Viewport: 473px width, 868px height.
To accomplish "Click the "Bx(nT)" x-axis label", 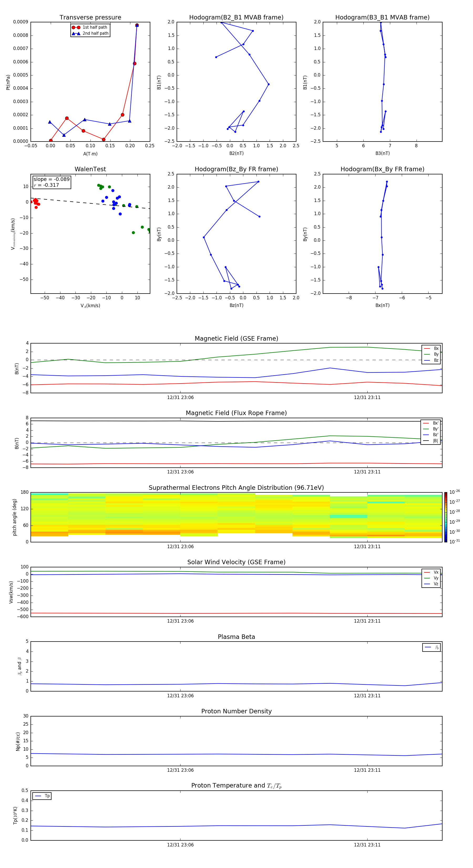I will click(382, 305).
